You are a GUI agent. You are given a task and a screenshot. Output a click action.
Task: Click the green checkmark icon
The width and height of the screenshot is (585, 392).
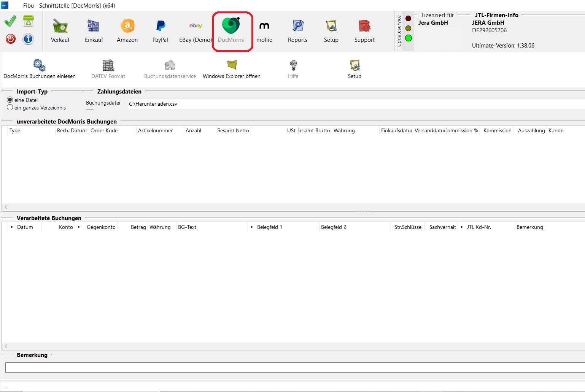(x=10, y=22)
